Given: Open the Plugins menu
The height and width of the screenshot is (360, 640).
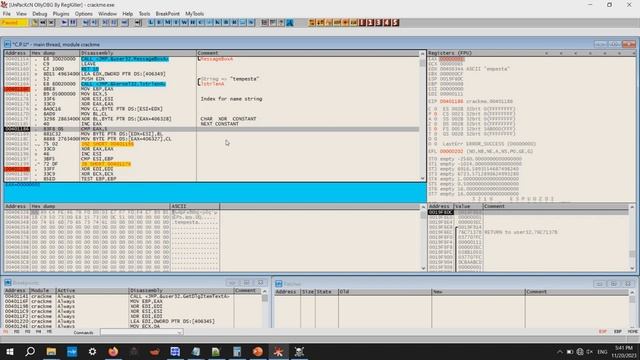Looking at the screenshot, I should point(61,13).
